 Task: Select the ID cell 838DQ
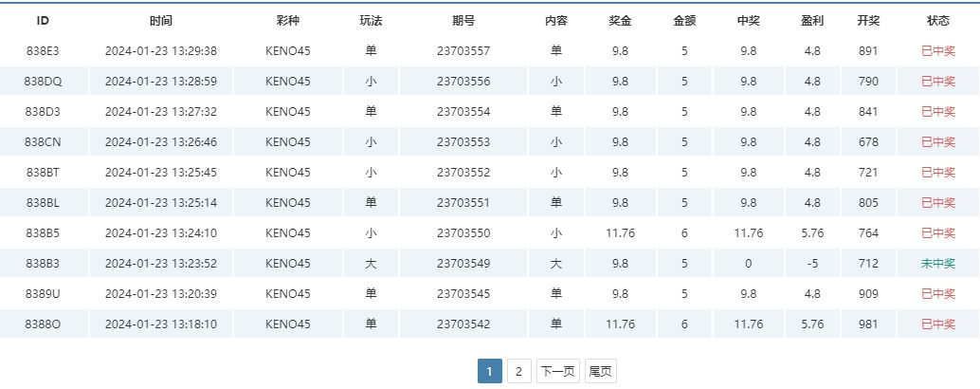[x=43, y=82]
